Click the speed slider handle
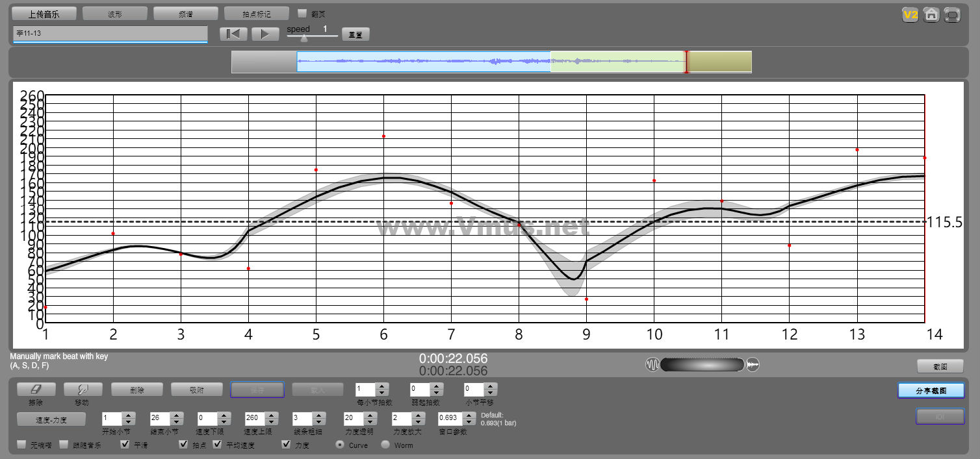 [303, 38]
